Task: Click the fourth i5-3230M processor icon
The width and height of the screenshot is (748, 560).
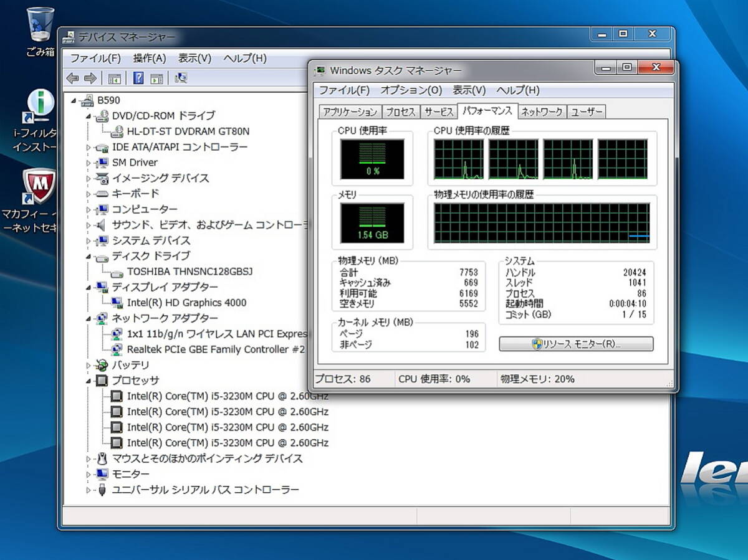Action: [117, 443]
